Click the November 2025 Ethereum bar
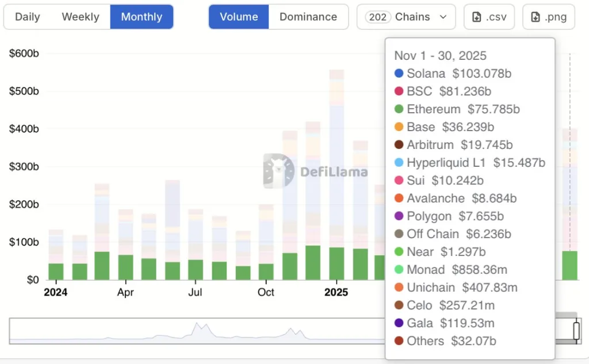 pyautogui.click(x=569, y=265)
